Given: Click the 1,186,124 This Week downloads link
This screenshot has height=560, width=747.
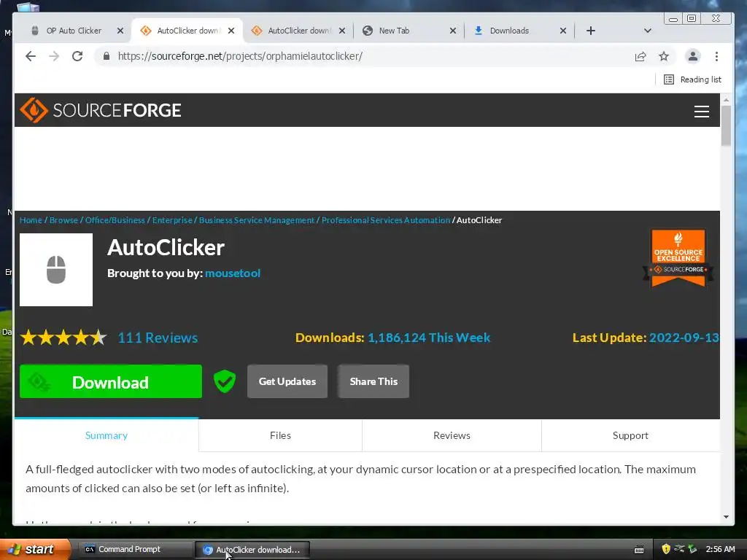Looking at the screenshot, I should 429,338.
